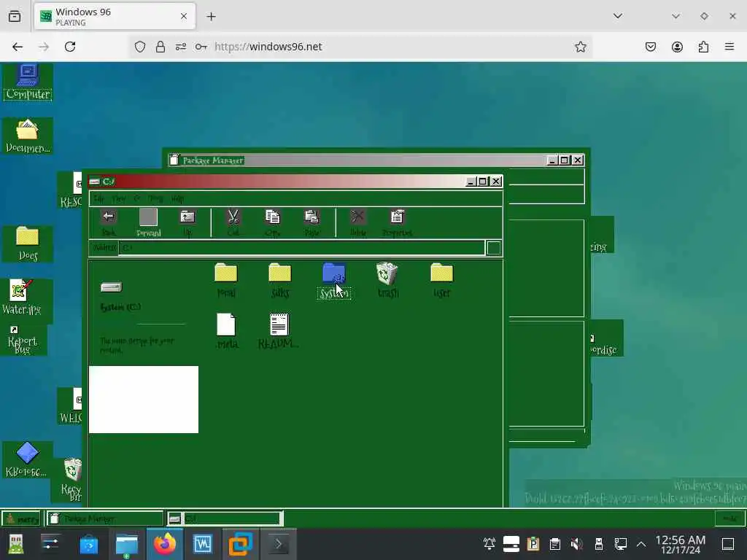The width and height of the screenshot is (747, 560).
Task: Bookmark this page with the star icon
Action: (580, 47)
